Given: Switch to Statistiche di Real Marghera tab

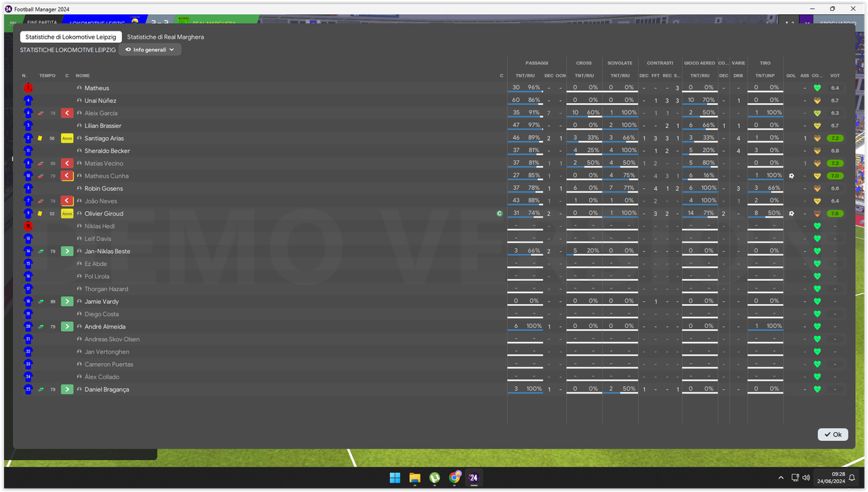Looking at the screenshot, I should (165, 37).
